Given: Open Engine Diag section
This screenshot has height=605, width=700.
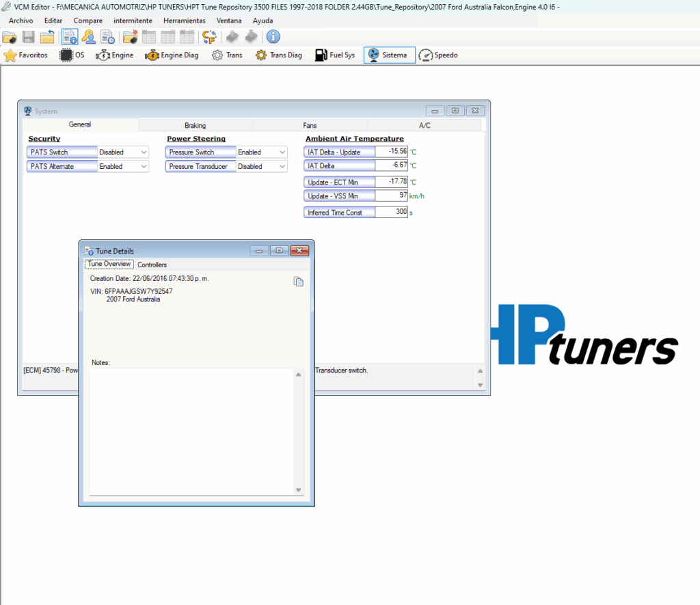Looking at the screenshot, I should tap(172, 55).
